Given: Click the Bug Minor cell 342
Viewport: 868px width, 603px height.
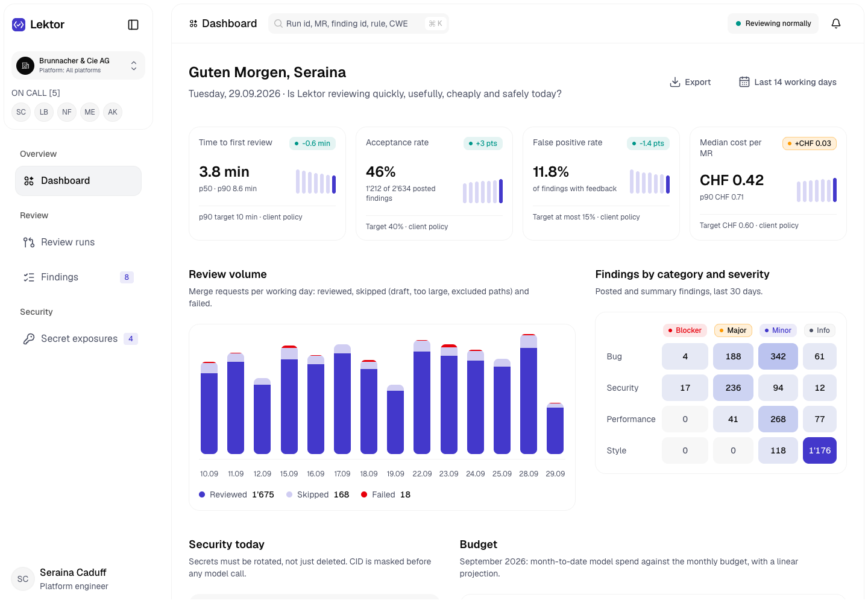Looking at the screenshot, I should tap(778, 356).
